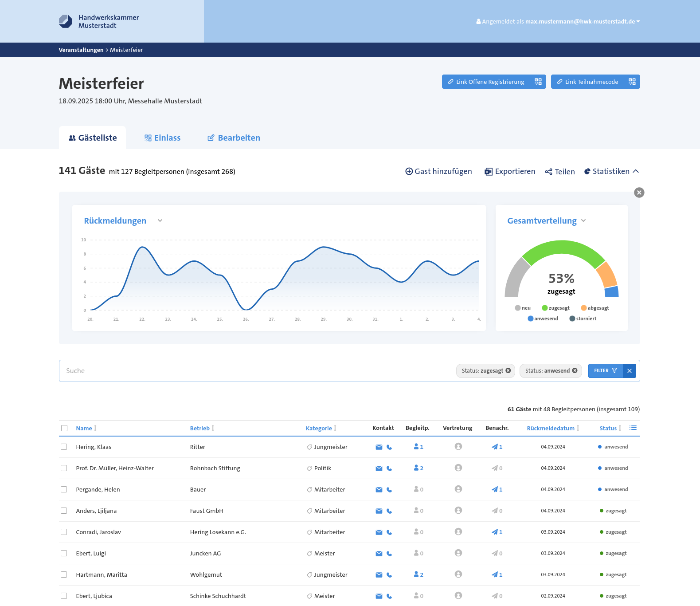The height and width of the screenshot is (606, 700).
Task: Select the checkbox for Hering, Klaas
Action: 64,447
